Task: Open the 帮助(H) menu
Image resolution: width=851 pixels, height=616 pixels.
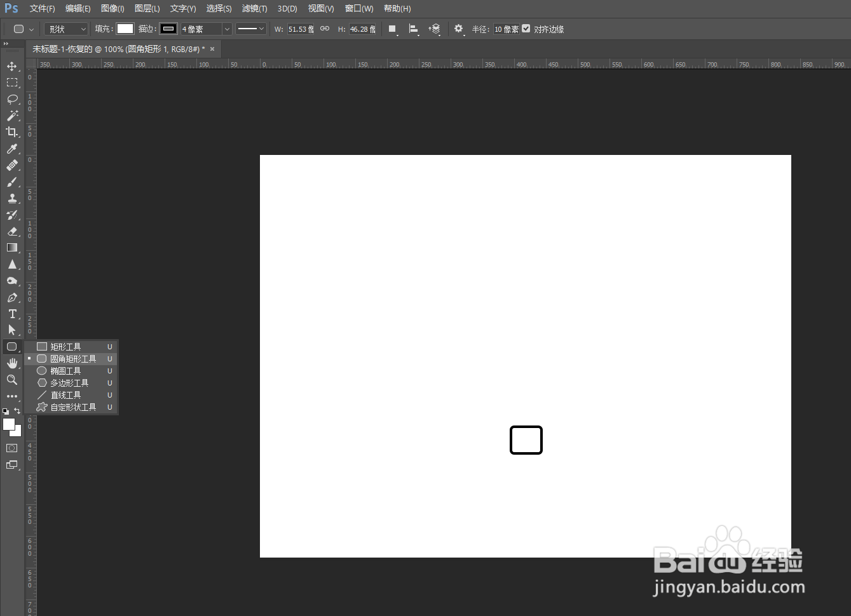Action: [397, 8]
